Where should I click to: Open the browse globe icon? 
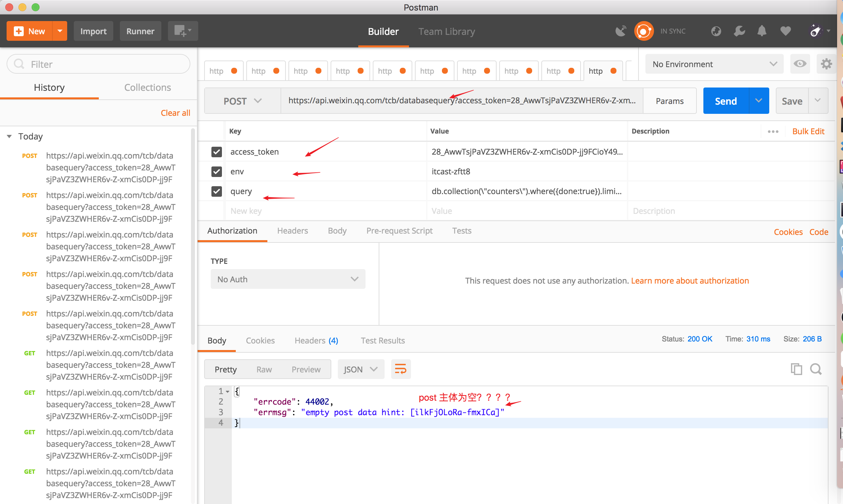click(x=716, y=31)
